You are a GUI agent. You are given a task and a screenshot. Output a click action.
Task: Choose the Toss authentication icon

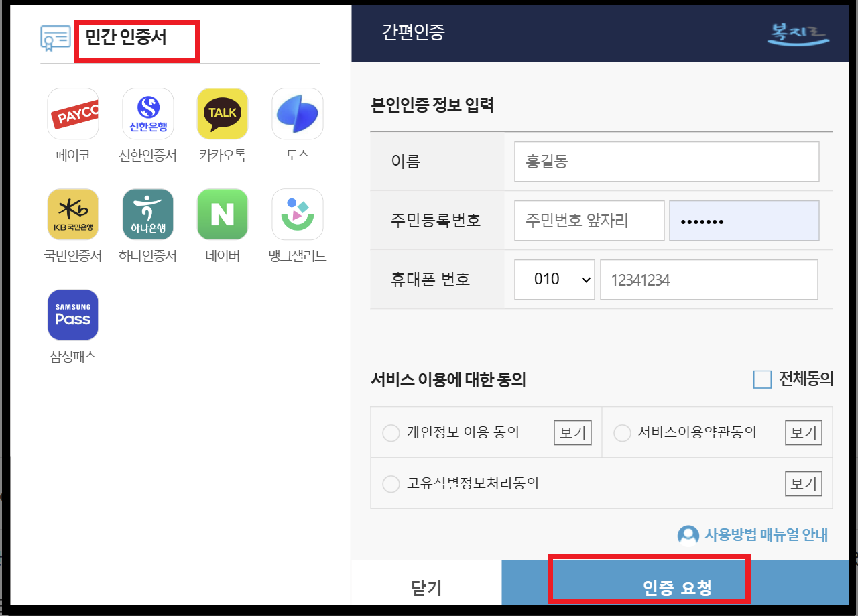[298, 114]
